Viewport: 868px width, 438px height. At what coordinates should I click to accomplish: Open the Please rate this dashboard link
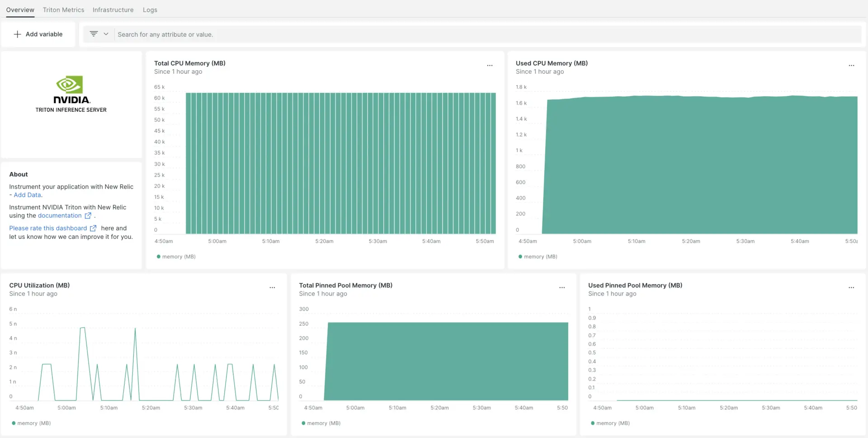48,229
